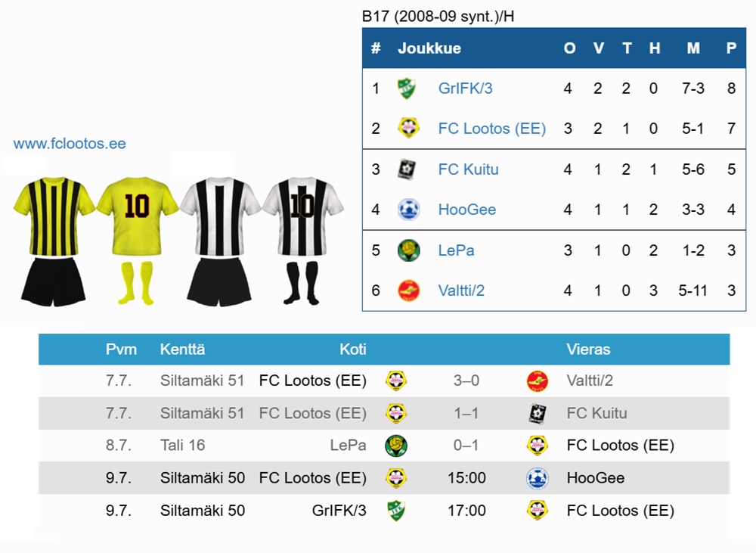Open the HooGee team link in standings
Image resolution: width=756 pixels, height=553 pixels.
(x=466, y=210)
